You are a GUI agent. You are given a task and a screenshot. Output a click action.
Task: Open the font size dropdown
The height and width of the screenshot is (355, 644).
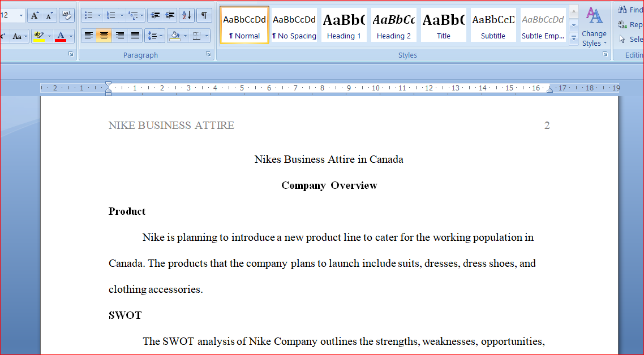pos(22,16)
